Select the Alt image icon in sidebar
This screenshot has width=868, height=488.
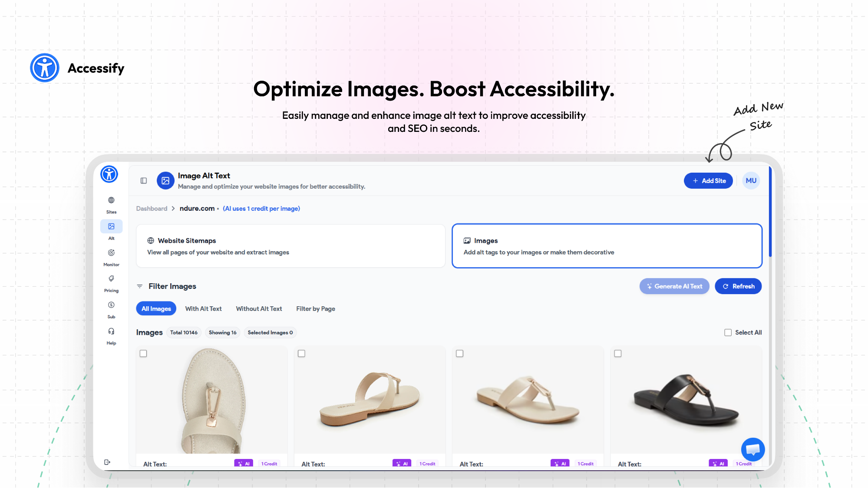point(111,226)
